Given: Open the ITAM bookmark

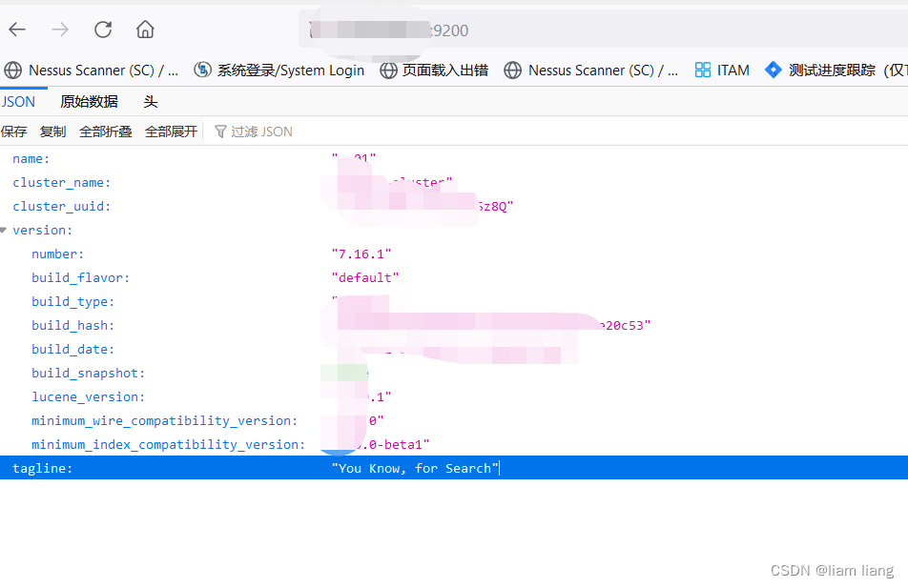Looking at the screenshot, I should [x=722, y=71].
